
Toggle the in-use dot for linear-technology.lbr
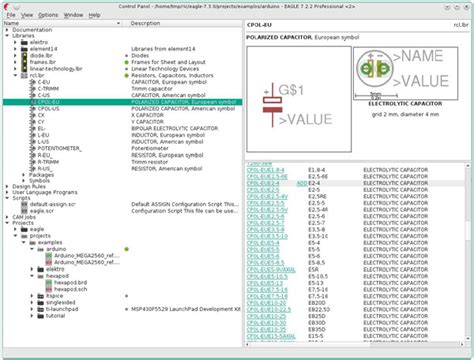point(127,69)
